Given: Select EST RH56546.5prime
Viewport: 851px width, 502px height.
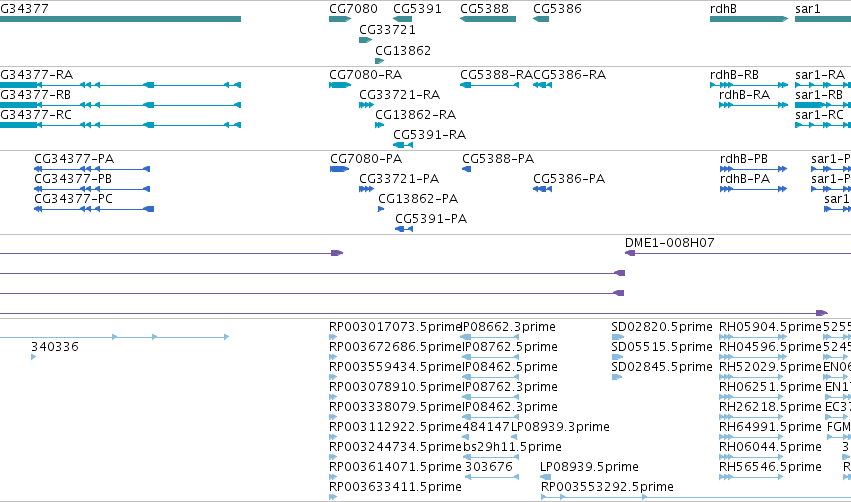Looking at the screenshot, I should (x=752, y=478).
